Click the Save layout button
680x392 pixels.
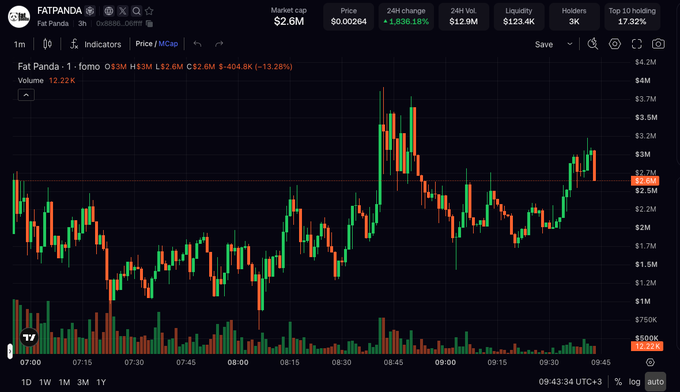point(544,44)
